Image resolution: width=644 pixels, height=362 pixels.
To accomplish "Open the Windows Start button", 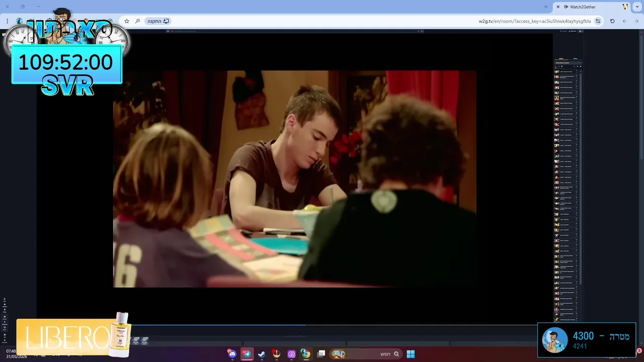I will [x=411, y=354].
